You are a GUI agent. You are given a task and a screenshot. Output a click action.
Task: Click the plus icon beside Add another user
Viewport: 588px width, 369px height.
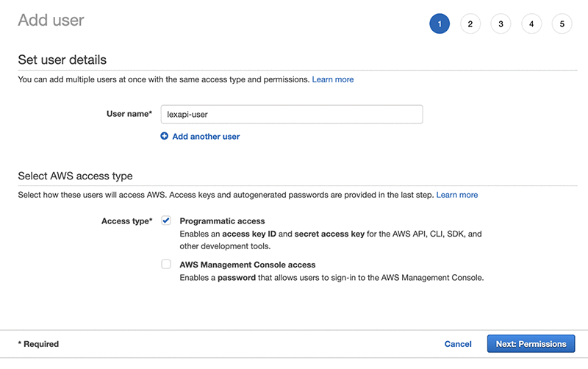pyautogui.click(x=165, y=136)
